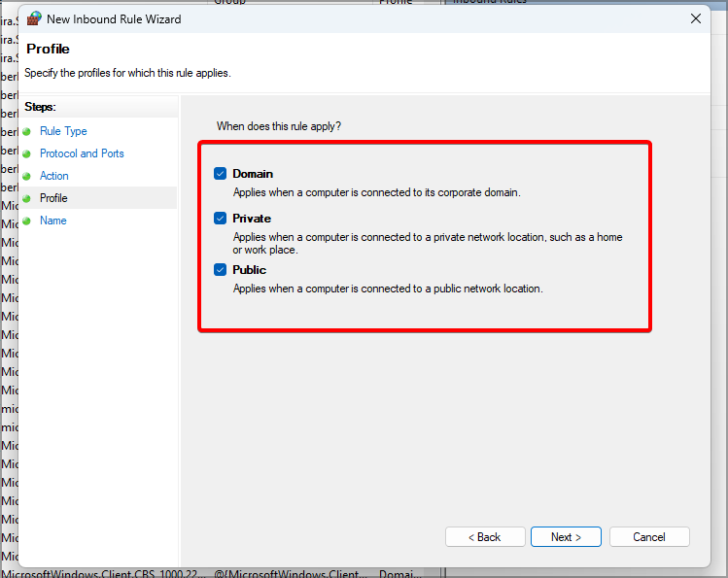Click the Domain label text

coord(253,174)
